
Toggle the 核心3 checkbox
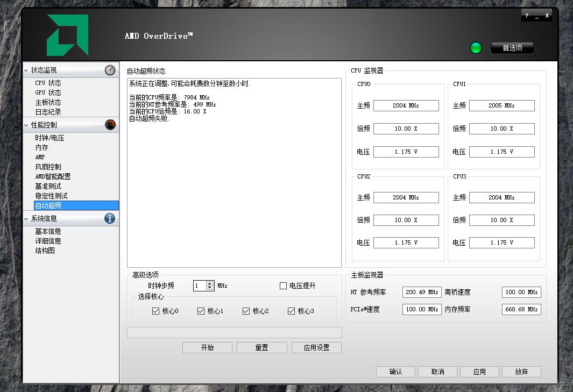(291, 311)
